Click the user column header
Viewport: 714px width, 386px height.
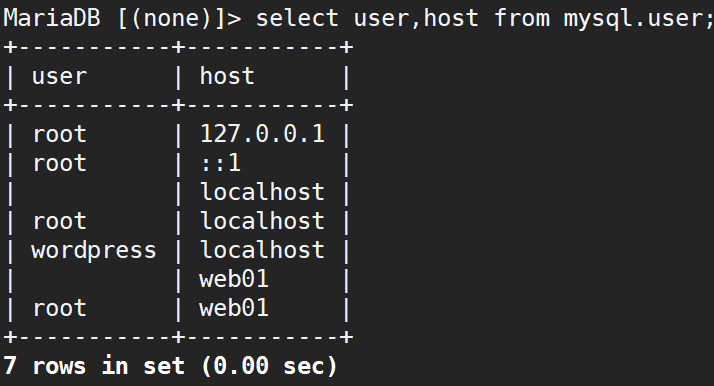pos(59,76)
